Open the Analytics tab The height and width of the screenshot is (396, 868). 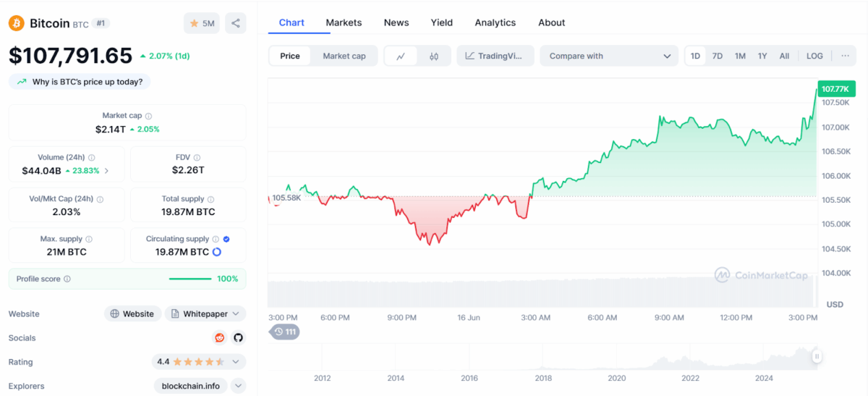(495, 22)
